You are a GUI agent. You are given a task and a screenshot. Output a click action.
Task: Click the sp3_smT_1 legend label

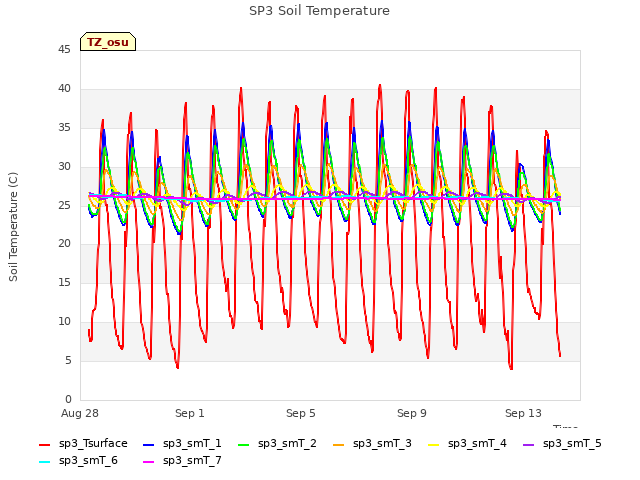click(x=192, y=443)
